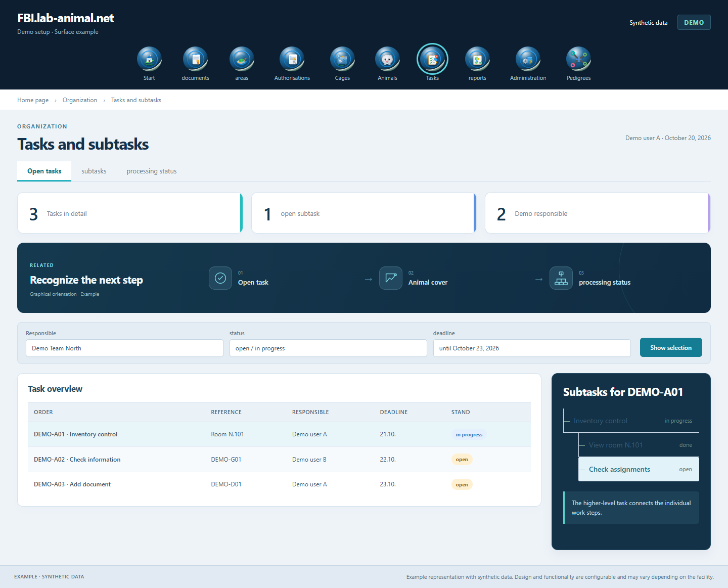The height and width of the screenshot is (588, 728).
Task: Open the Organization breadcrumb link
Action: pos(80,100)
